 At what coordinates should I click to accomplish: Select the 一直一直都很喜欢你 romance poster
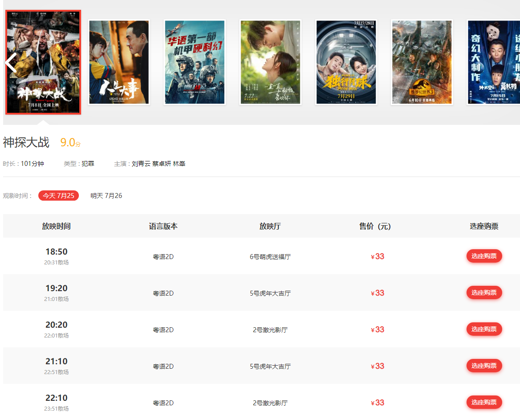(270, 62)
